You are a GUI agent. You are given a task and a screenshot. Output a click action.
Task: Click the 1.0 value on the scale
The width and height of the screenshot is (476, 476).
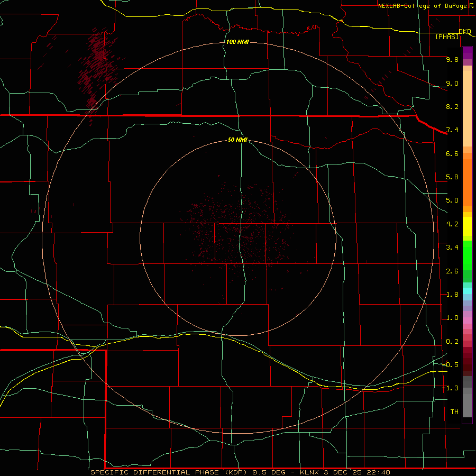click(x=452, y=318)
